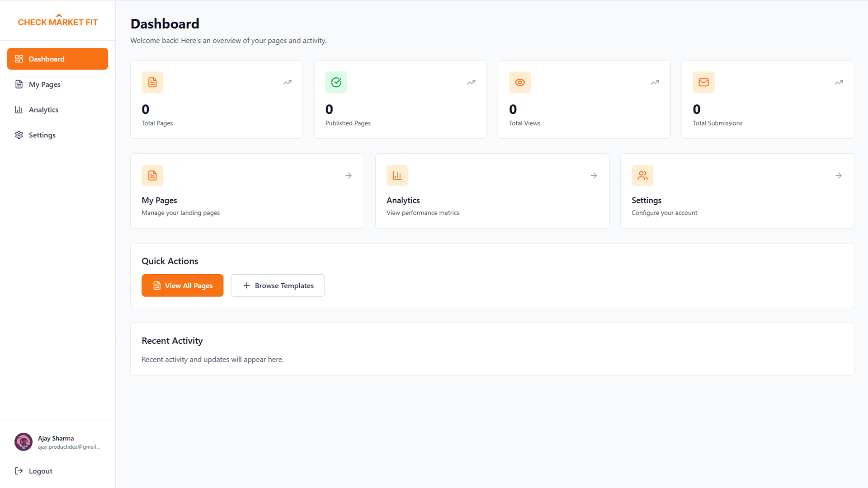Select Analytics in the sidebar menu

pyautogui.click(x=43, y=109)
